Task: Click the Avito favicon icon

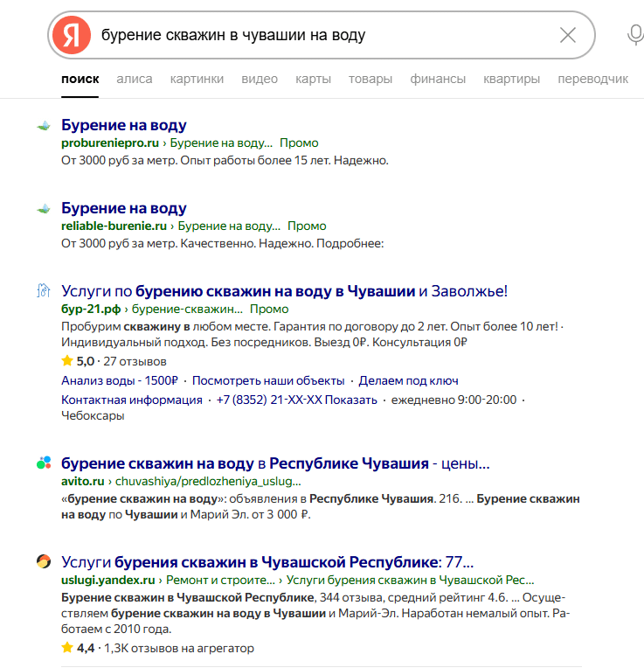Action: [x=44, y=463]
